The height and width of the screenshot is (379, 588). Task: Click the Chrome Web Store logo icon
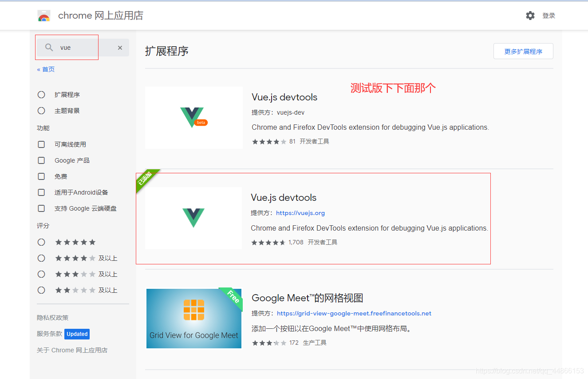pos(44,16)
